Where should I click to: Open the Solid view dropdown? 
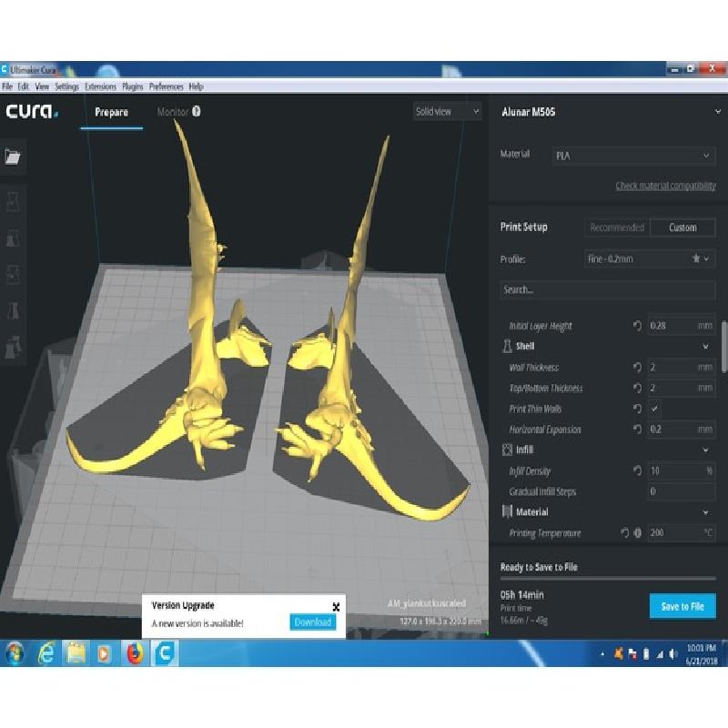click(447, 111)
